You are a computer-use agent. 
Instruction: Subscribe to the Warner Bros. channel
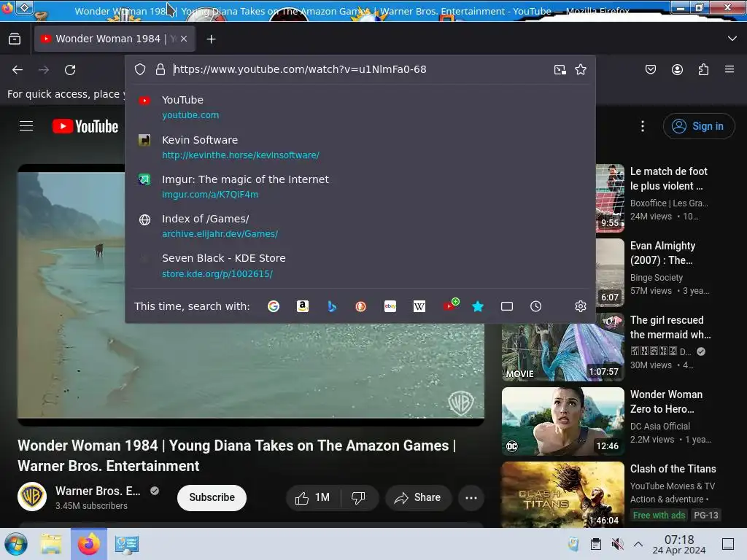[212, 497]
